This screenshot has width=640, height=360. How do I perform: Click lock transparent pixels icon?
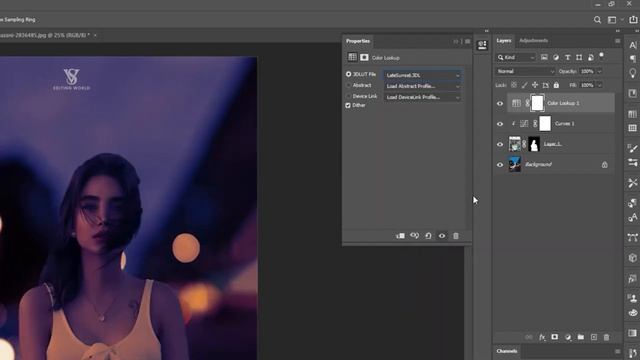[514, 85]
